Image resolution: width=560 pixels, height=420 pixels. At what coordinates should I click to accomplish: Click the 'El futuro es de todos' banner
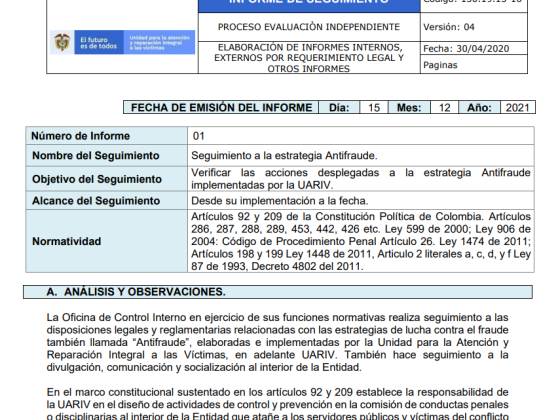(x=99, y=42)
